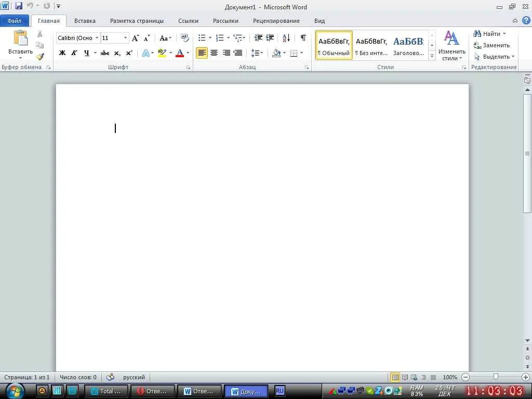The image size is (532, 399).
Task: Apply yellow text highlight color
Action: click(x=162, y=53)
